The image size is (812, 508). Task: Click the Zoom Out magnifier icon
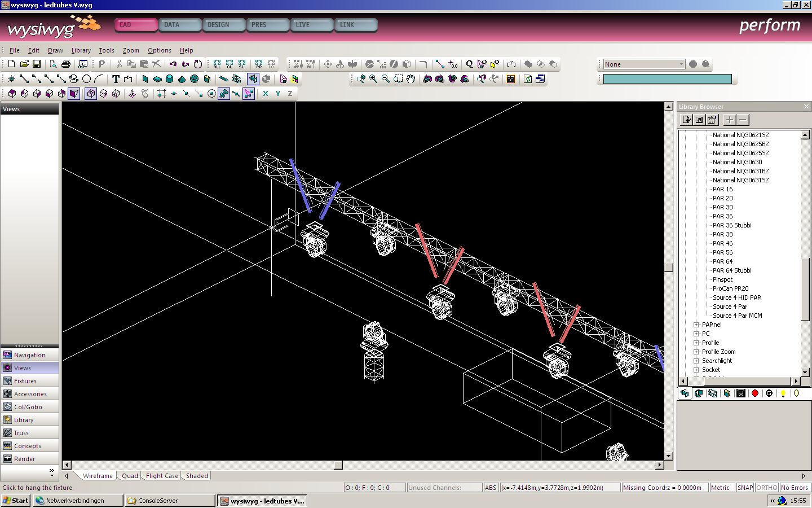click(x=386, y=79)
